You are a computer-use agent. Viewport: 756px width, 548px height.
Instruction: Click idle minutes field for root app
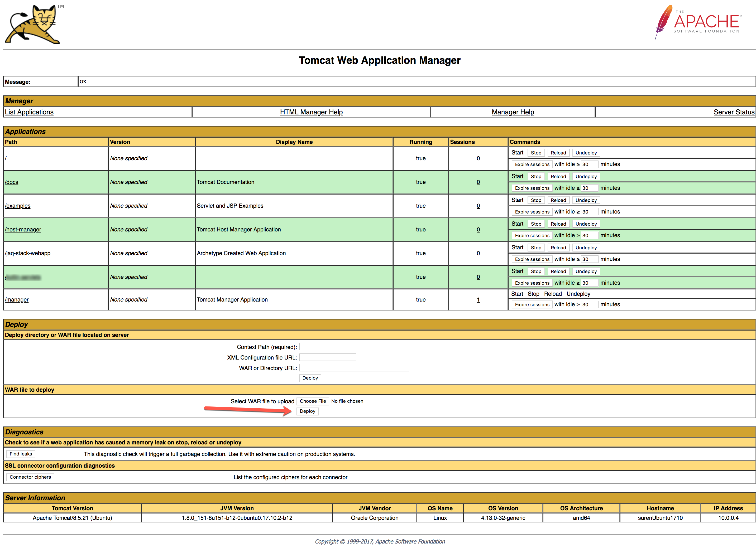(589, 164)
